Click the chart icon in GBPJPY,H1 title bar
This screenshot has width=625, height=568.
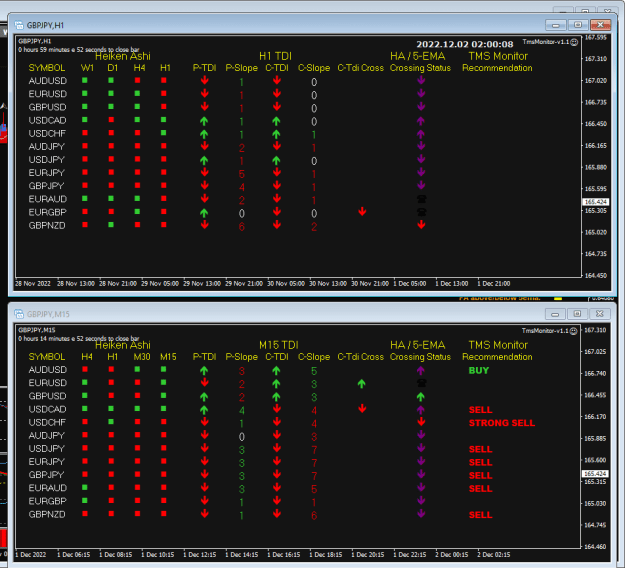pos(19,25)
